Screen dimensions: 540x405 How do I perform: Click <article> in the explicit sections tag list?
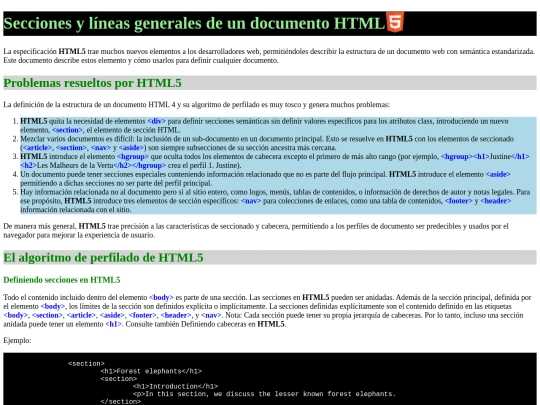(81, 315)
